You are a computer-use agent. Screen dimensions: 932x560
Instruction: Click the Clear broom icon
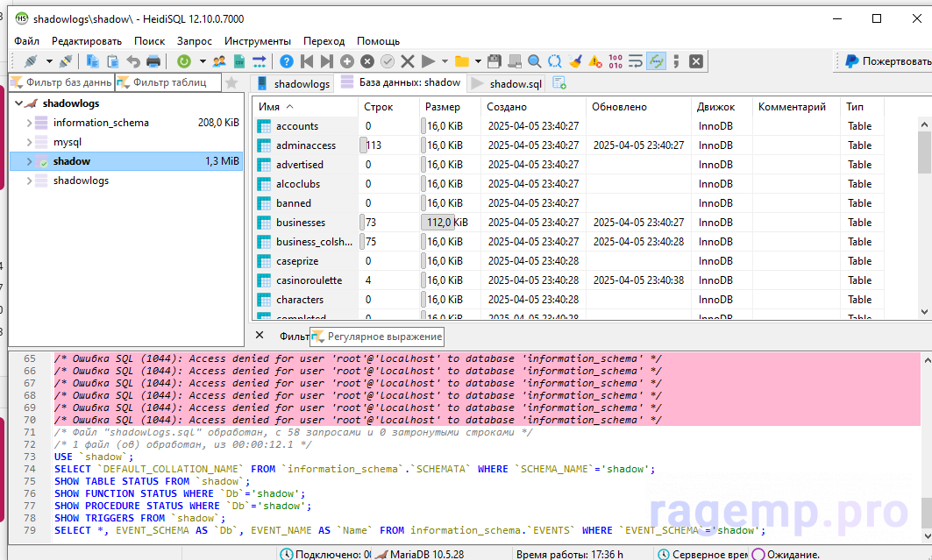[575, 61]
